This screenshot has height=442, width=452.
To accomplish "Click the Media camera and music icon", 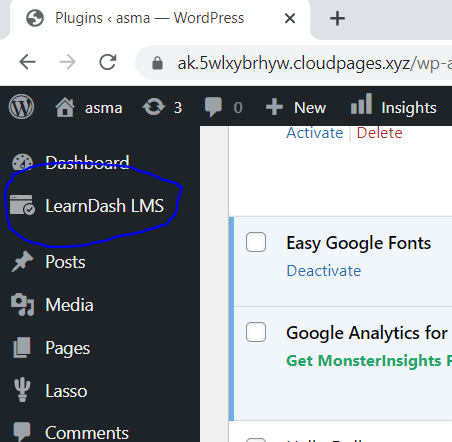I will 22,304.
